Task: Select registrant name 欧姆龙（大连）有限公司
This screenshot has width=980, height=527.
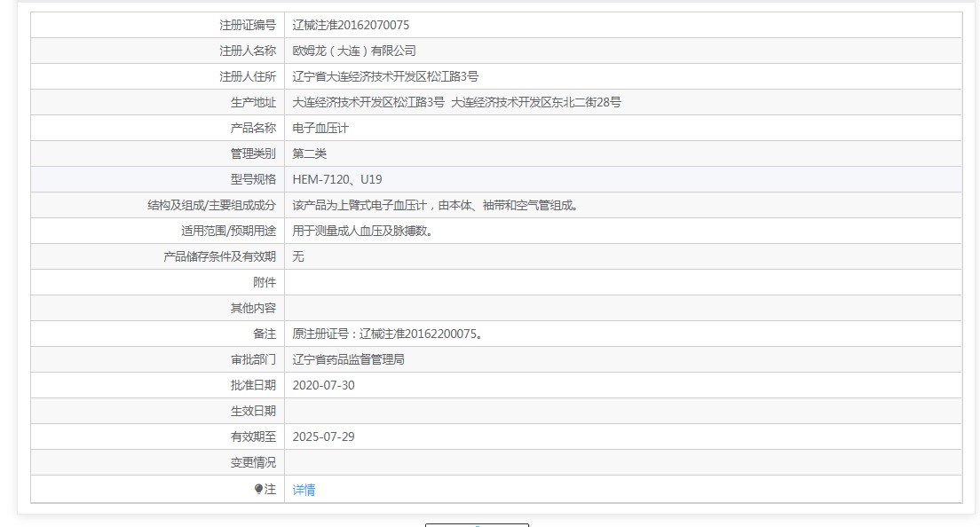Action: pyautogui.click(x=354, y=51)
